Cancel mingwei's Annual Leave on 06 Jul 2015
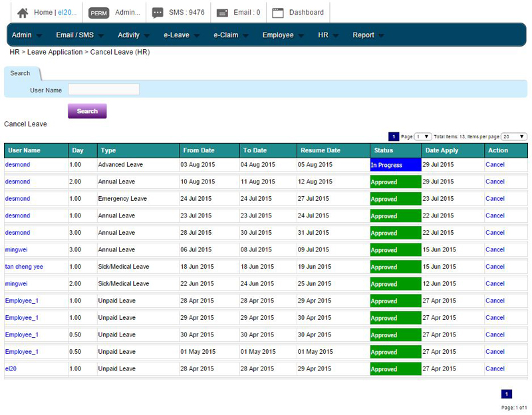The image size is (532, 415). pyautogui.click(x=495, y=249)
